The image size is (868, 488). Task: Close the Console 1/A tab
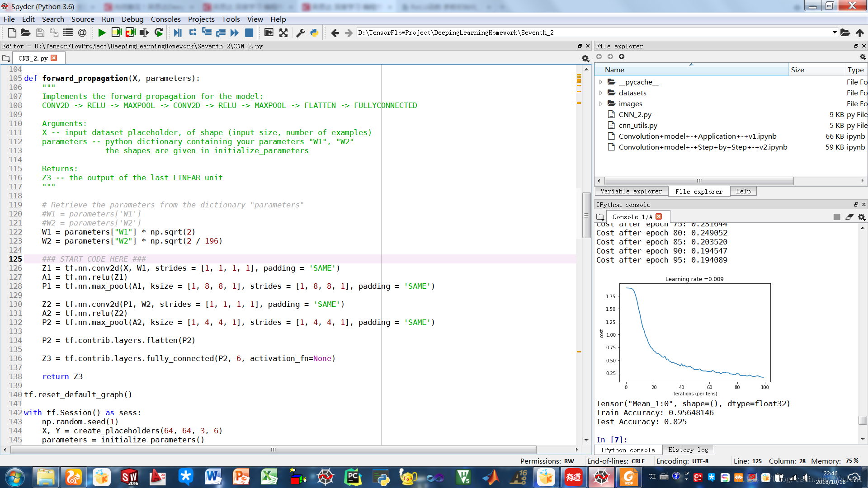point(659,216)
